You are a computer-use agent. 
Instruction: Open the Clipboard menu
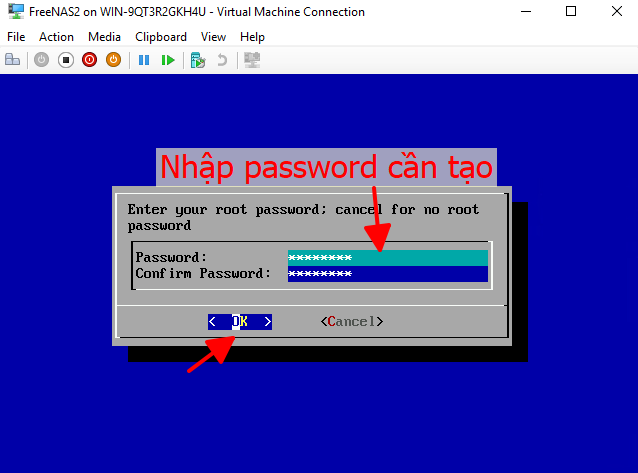point(161,37)
